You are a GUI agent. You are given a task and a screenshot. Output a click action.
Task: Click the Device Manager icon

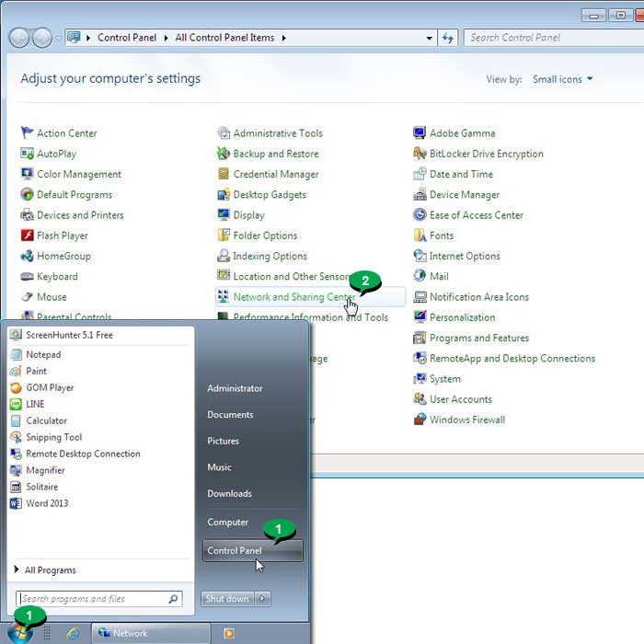click(x=420, y=194)
